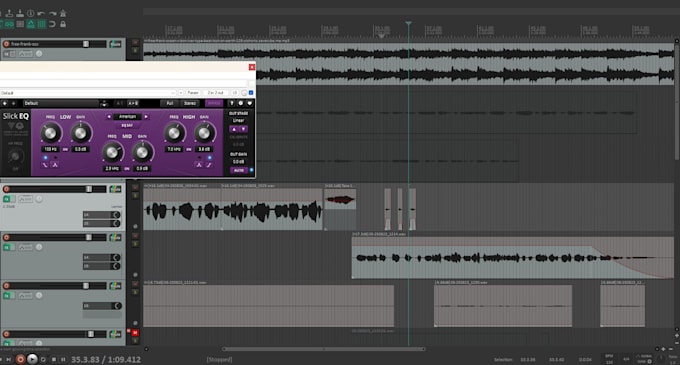
Task: Toggle snap icon highlighted in green
Action: [x=31, y=24]
